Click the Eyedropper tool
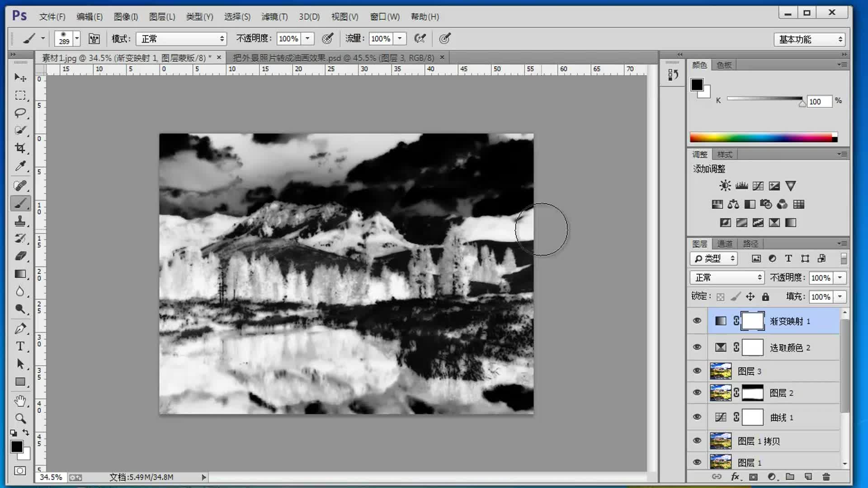 pyautogui.click(x=20, y=166)
